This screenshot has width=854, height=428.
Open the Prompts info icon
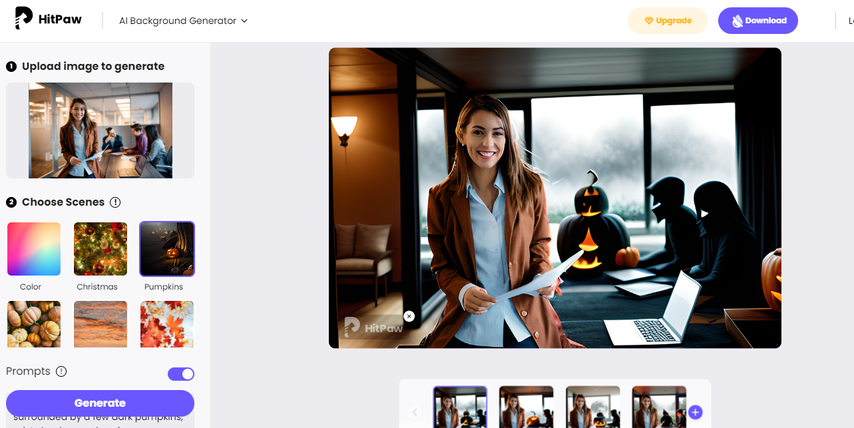[x=62, y=371]
